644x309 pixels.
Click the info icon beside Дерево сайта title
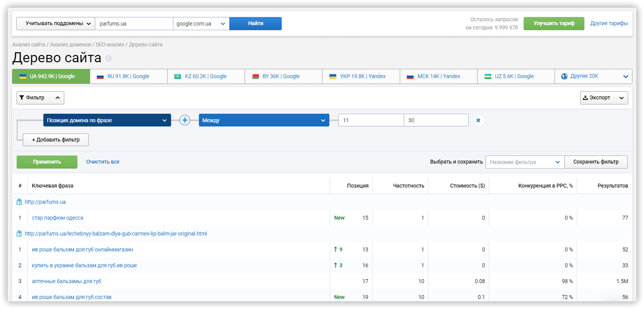109,58
